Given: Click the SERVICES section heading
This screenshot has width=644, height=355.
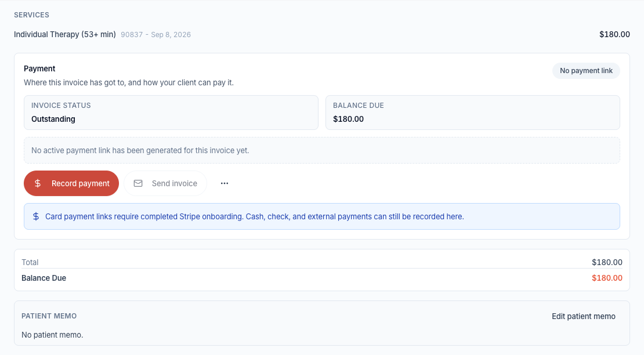Looking at the screenshot, I should (x=32, y=15).
